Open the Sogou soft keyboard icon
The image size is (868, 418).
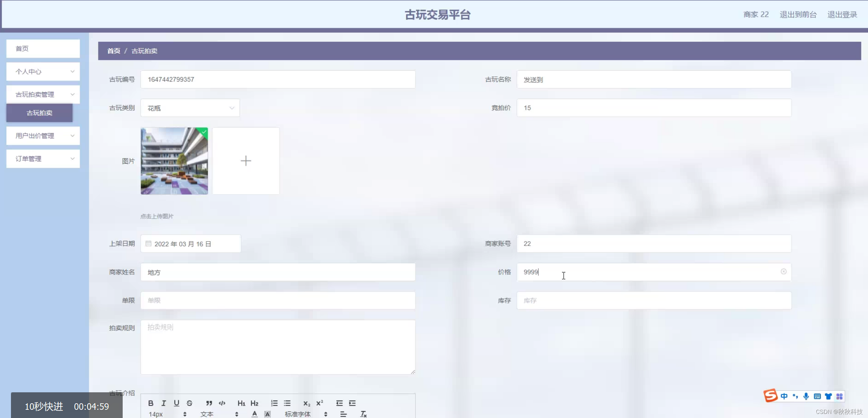817,396
